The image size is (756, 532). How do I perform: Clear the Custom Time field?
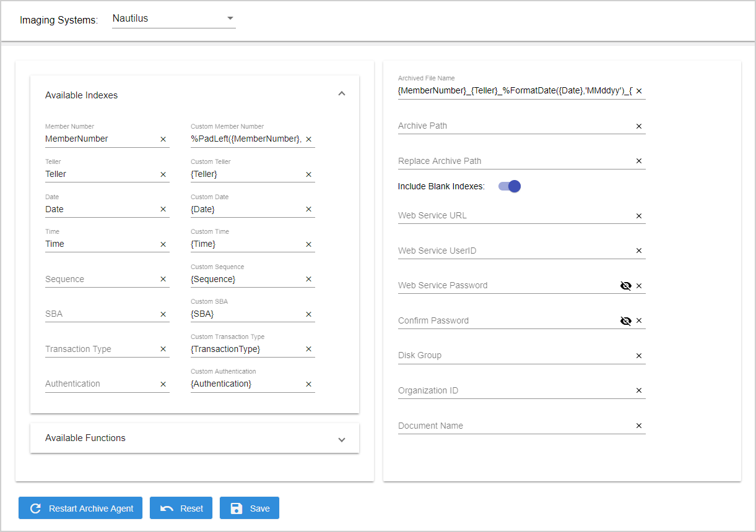coord(309,244)
